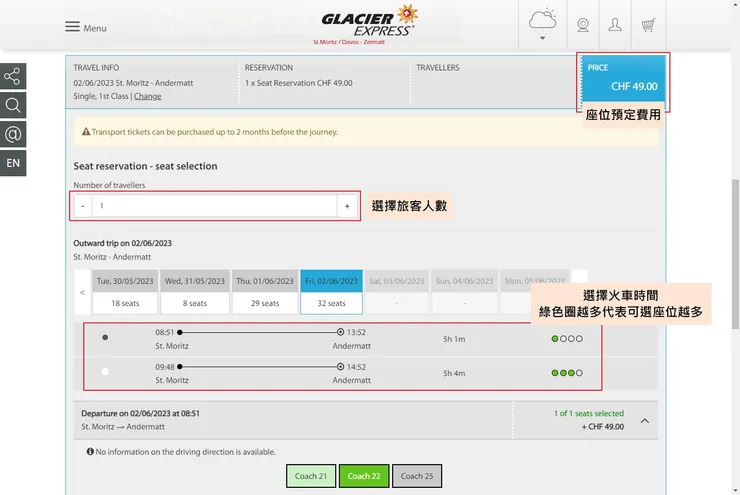This screenshot has height=495, width=740.
Task: Click the TRAVELLERS section header
Action: click(x=437, y=68)
